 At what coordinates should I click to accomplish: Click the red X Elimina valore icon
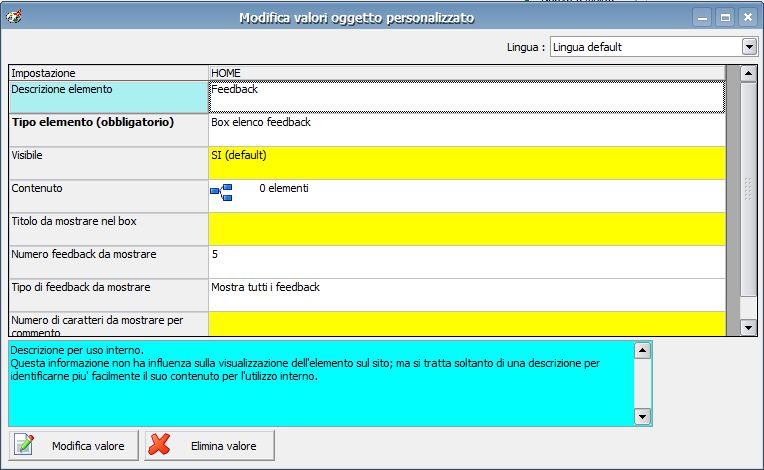pos(159,444)
